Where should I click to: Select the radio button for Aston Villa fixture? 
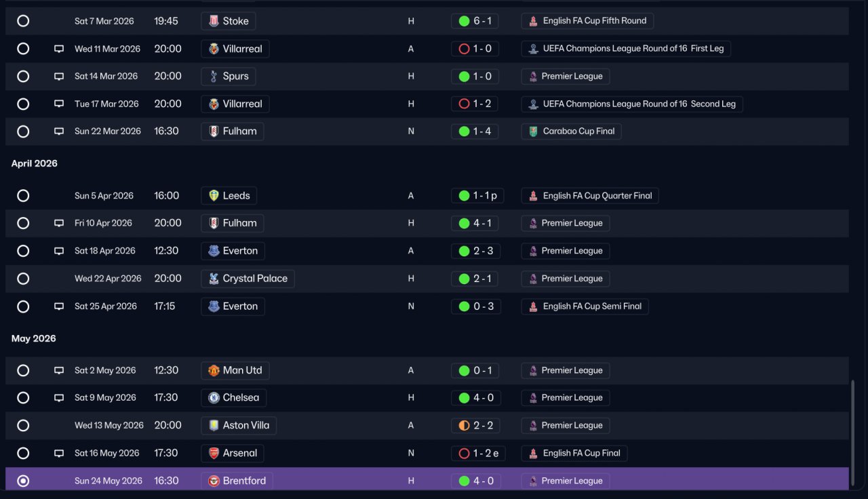[x=23, y=426]
